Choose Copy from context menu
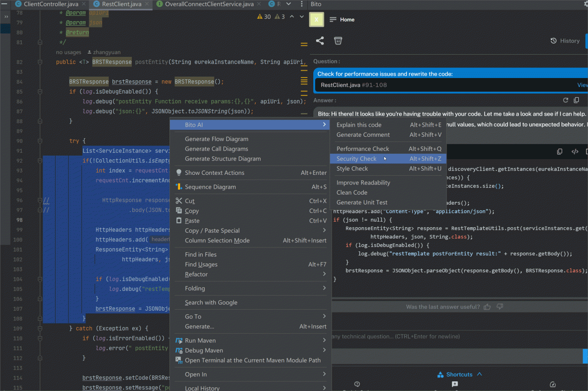 click(250, 211)
